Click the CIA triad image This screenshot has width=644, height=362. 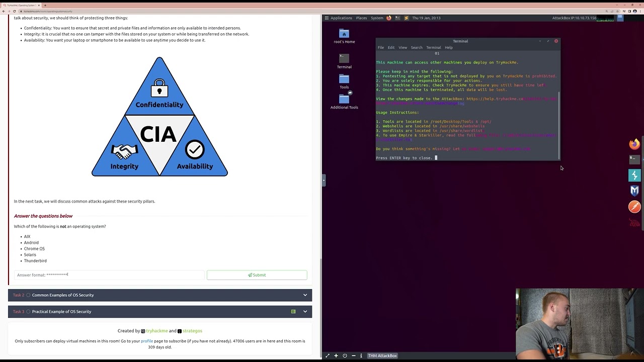point(159,117)
